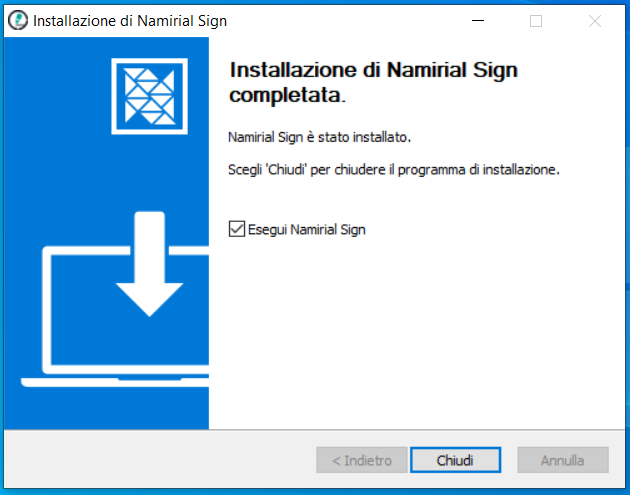
Task: Click the Namirial triangle-pattern logo
Action: (x=149, y=96)
